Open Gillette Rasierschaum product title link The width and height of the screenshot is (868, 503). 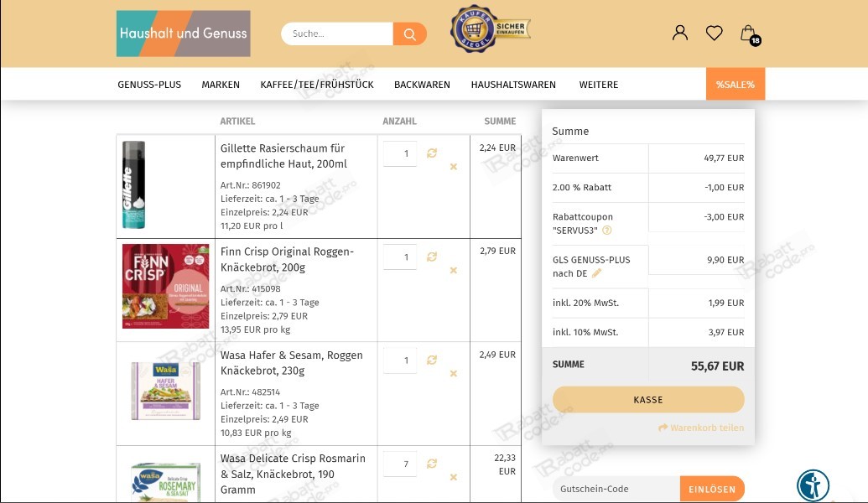pyautogui.click(x=283, y=156)
